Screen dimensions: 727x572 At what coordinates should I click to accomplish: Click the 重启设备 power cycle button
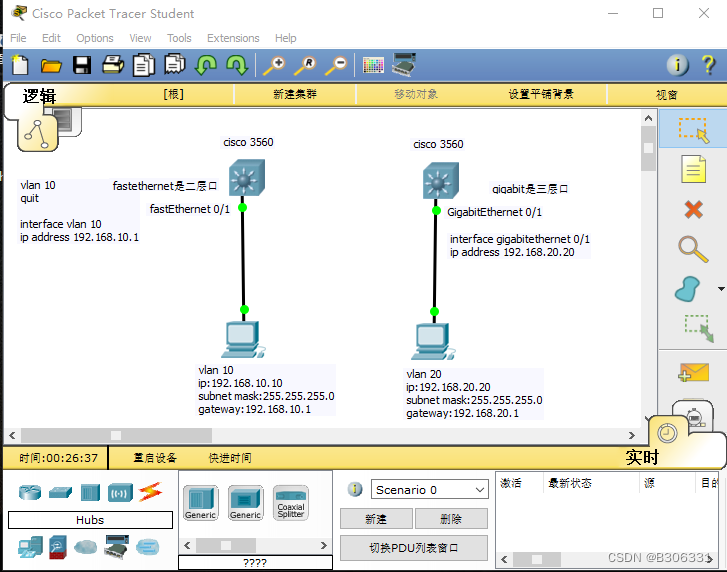point(155,458)
